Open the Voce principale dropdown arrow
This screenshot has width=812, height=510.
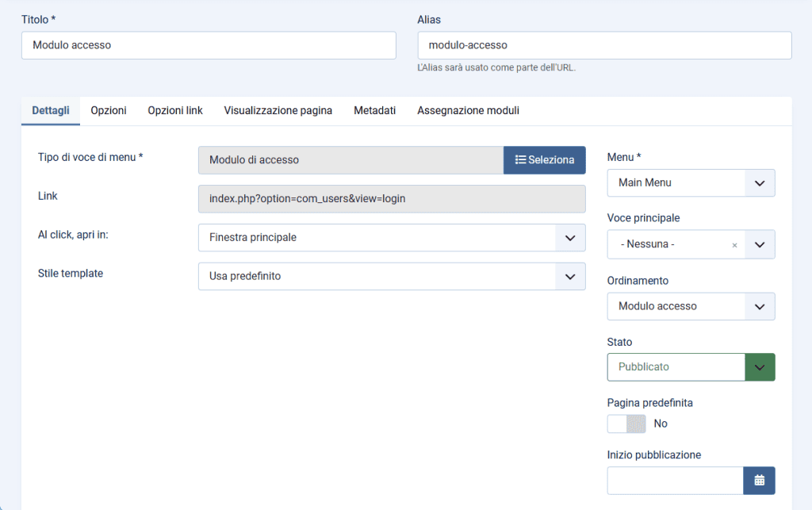760,245
